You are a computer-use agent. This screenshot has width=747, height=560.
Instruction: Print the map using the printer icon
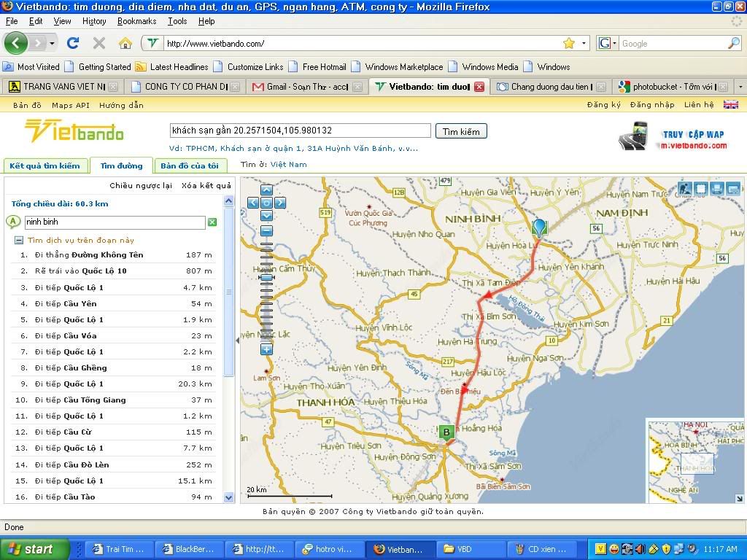pyautogui.click(x=717, y=189)
